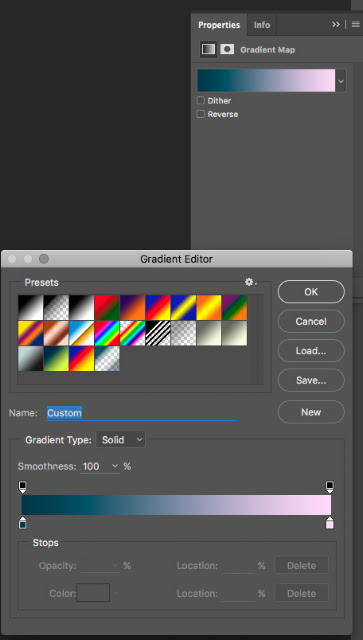Click the Stops Color swatch box

(x=93, y=593)
